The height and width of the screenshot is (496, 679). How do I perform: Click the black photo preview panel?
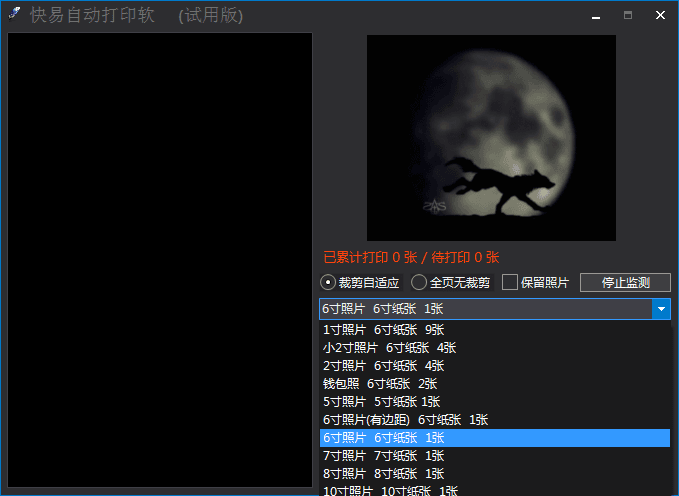(160, 260)
